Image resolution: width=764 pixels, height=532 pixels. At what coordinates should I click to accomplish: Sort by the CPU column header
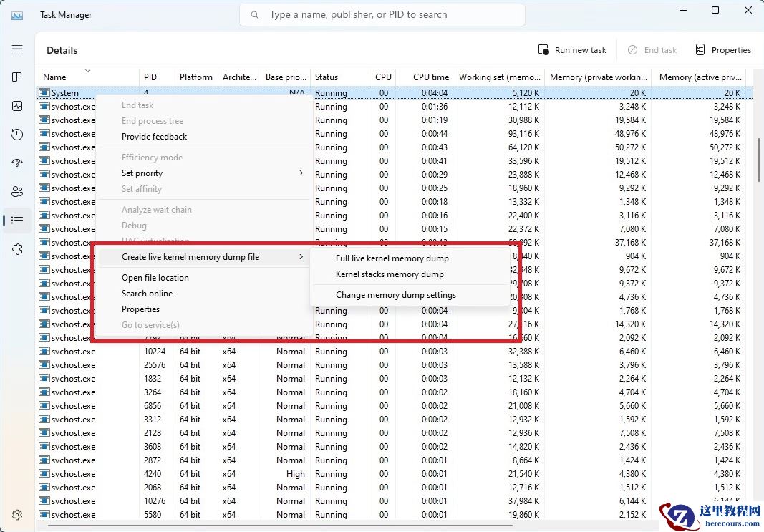point(383,77)
